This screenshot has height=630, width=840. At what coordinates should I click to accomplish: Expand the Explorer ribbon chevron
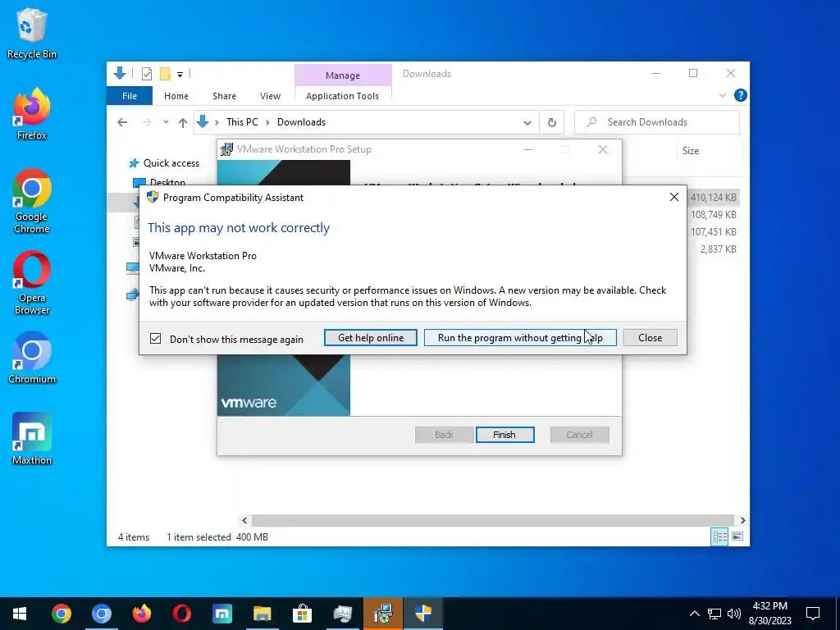click(722, 95)
